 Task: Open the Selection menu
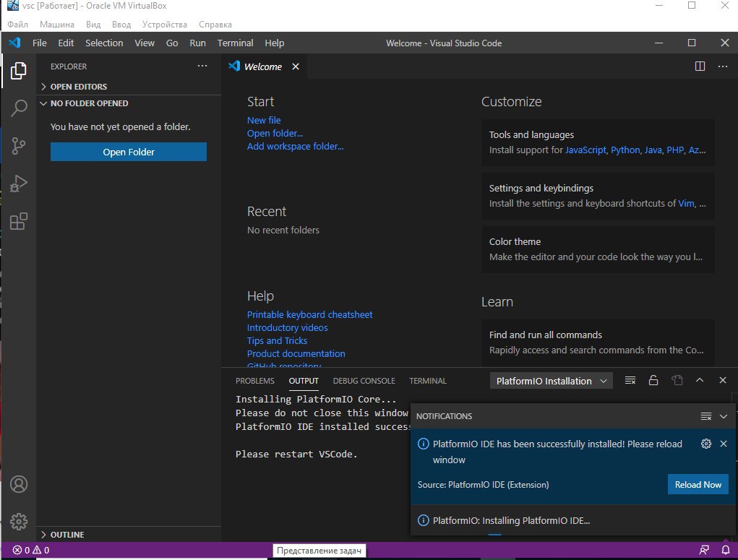click(x=104, y=43)
